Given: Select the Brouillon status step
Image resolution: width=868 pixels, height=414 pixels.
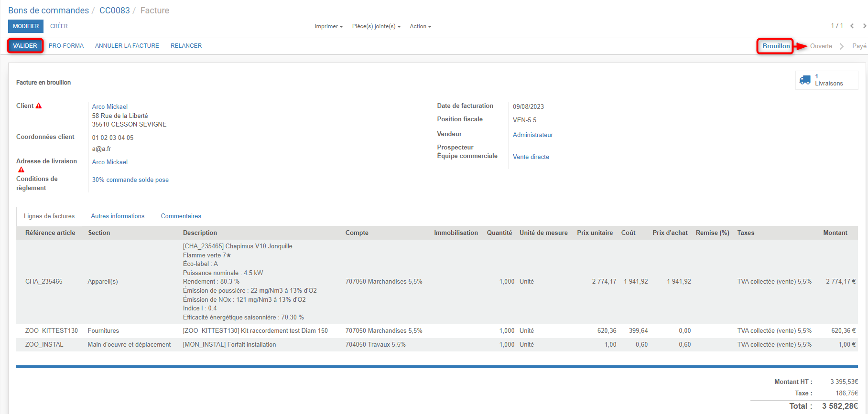Looking at the screenshot, I should (776, 46).
